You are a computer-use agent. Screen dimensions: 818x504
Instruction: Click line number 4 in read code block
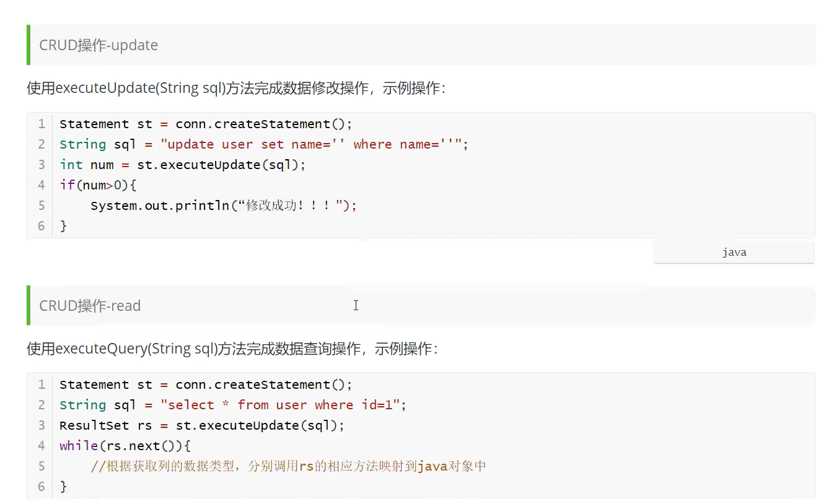point(42,446)
